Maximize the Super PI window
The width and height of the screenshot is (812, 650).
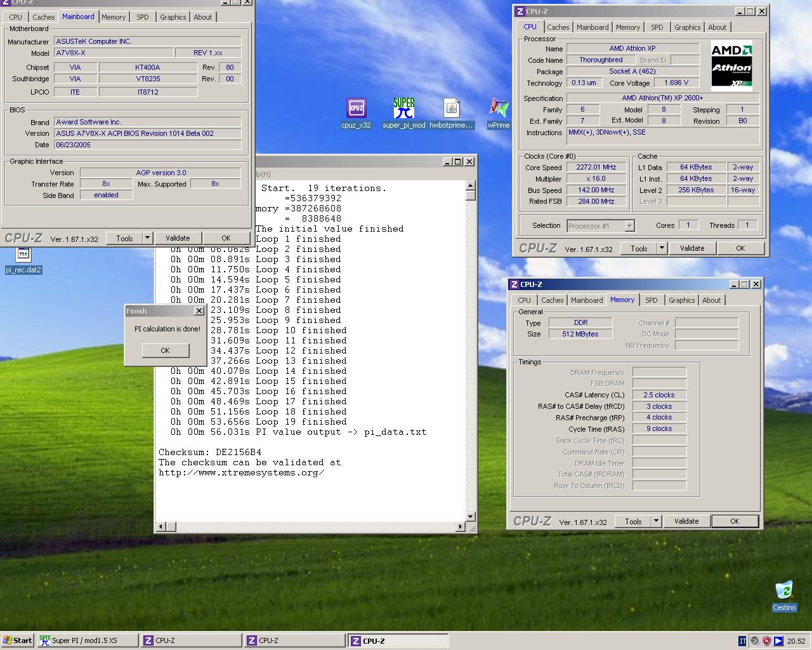coord(458,162)
